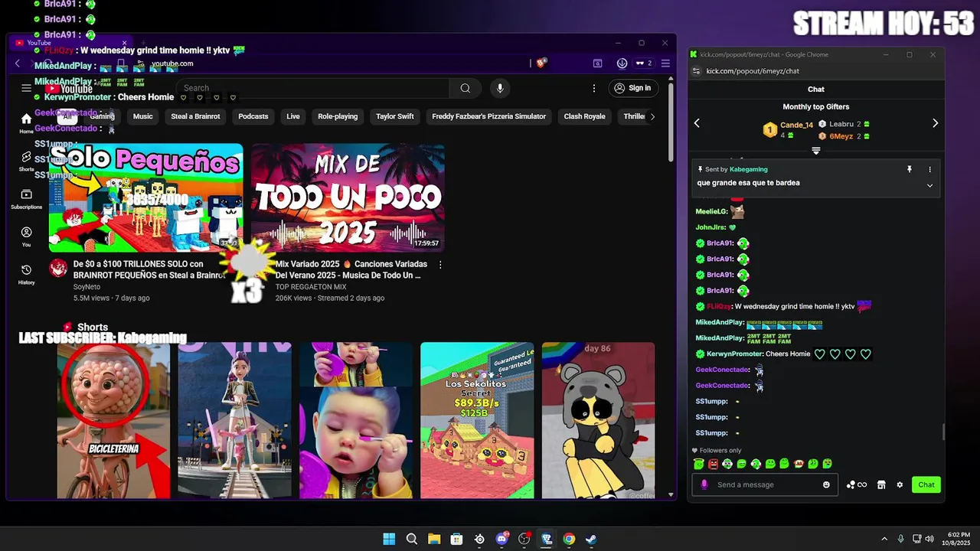
Task: Click the Send a message input
Action: 766,484
